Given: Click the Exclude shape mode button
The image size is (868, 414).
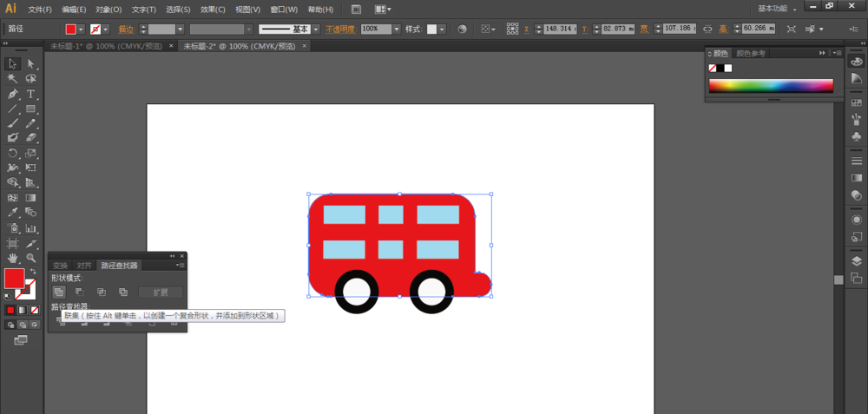Looking at the screenshot, I should coord(123,292).
